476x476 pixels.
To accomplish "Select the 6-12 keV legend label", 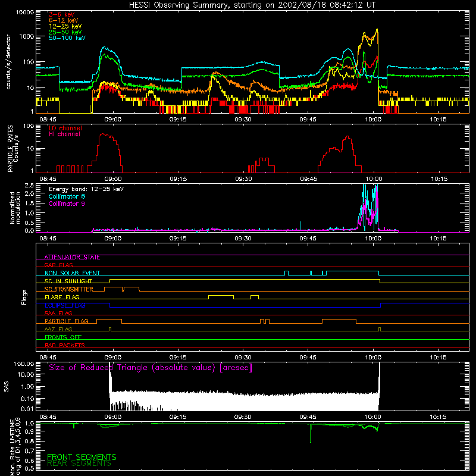I will coord(63,20).
